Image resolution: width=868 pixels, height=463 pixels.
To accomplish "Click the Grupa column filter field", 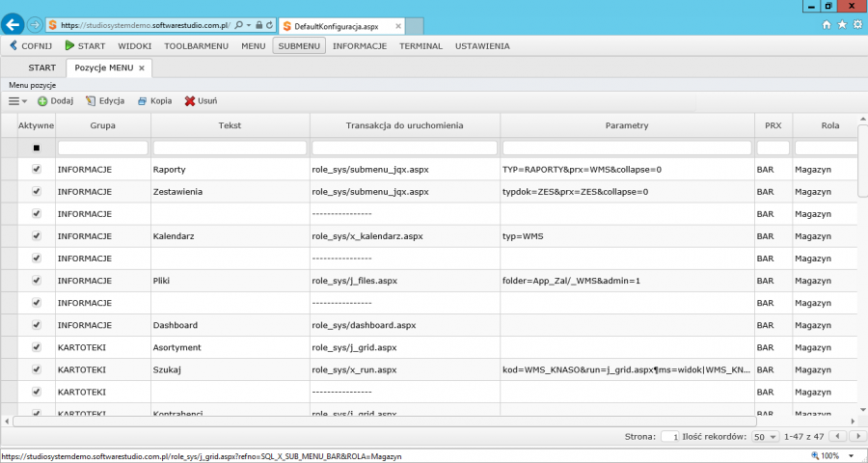I will pos(103,148).
